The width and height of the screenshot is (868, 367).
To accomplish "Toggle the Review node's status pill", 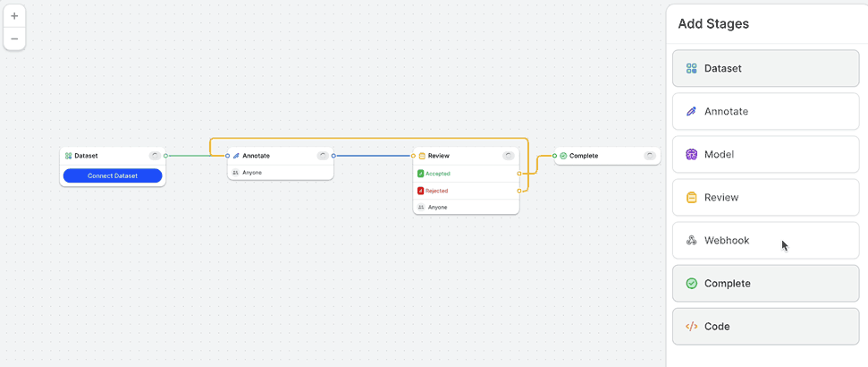I will tap(508, 156).
